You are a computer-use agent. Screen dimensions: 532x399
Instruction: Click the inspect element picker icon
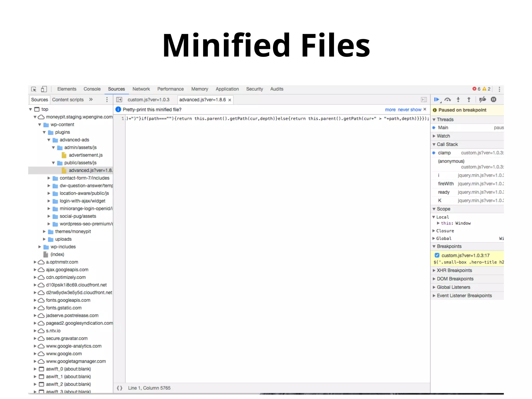click(34, 89)
